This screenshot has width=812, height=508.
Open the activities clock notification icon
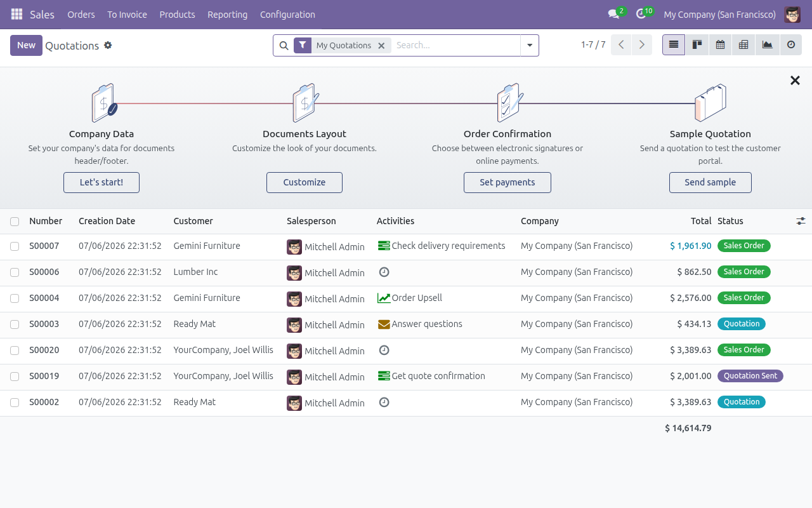point(641,14)
